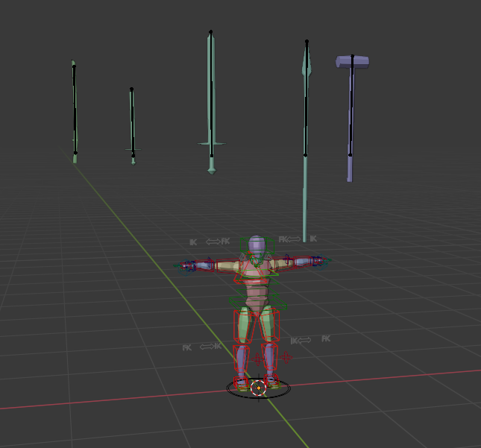Click the leg IK/FK switch on the viewer's right
The image size is (481, 448).
click(x=310, y=339)
